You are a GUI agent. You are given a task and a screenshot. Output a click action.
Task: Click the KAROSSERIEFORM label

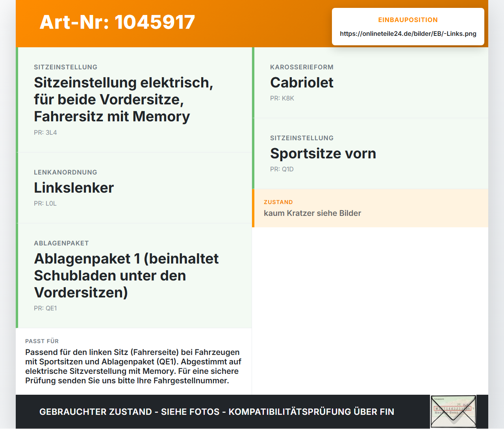pos(302,67)
